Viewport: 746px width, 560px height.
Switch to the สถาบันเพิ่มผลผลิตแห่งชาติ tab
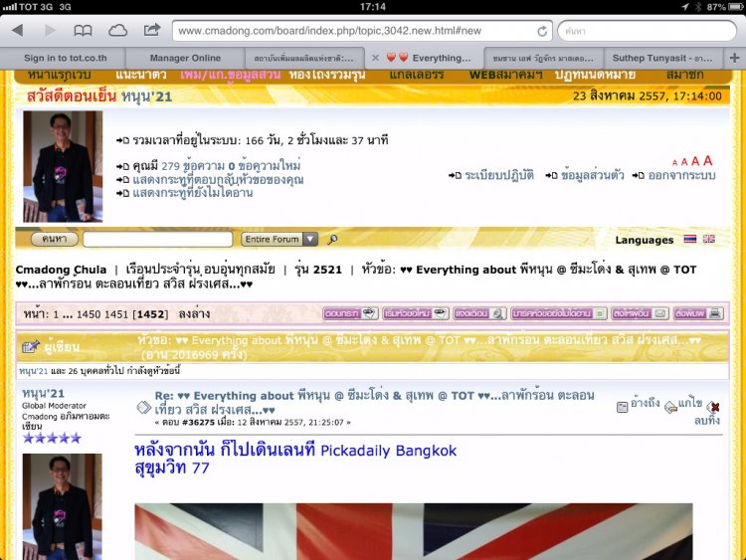tap(303, 59)
